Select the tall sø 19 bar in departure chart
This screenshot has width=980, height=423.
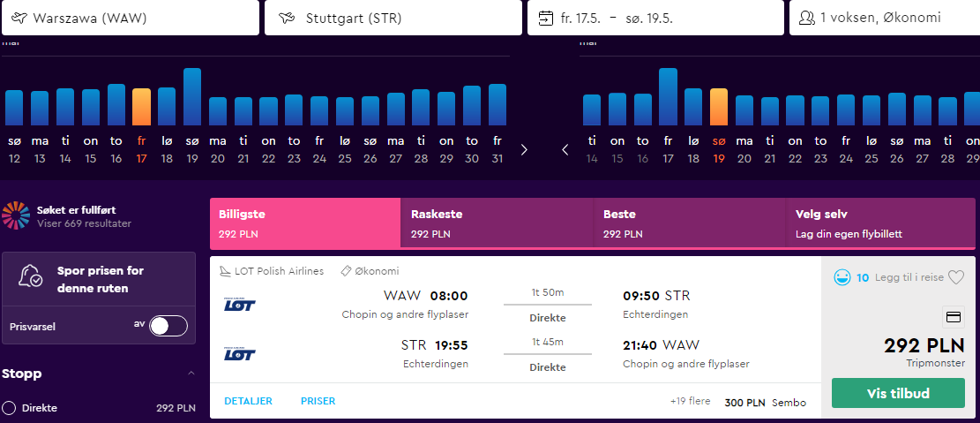pos(192,97)
